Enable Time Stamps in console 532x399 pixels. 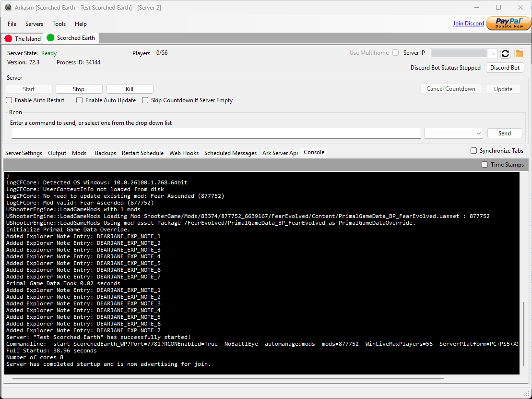click(x=485, y=165)
